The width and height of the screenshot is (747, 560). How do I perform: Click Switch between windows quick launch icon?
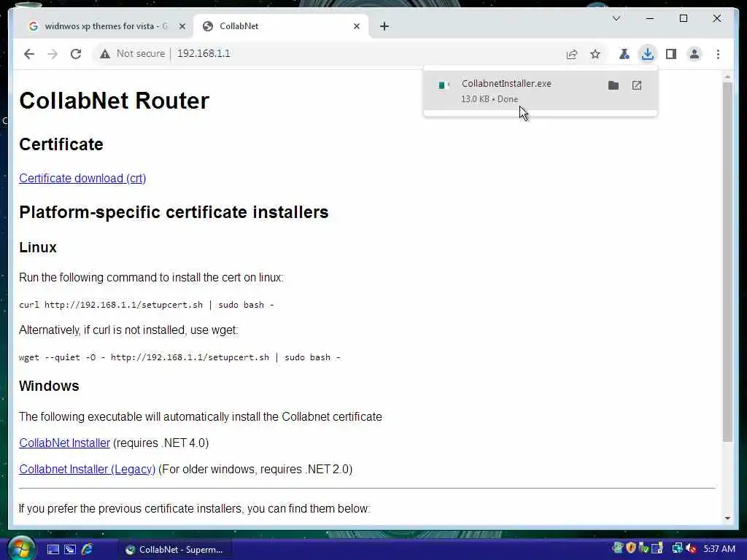tap(70, 550)
